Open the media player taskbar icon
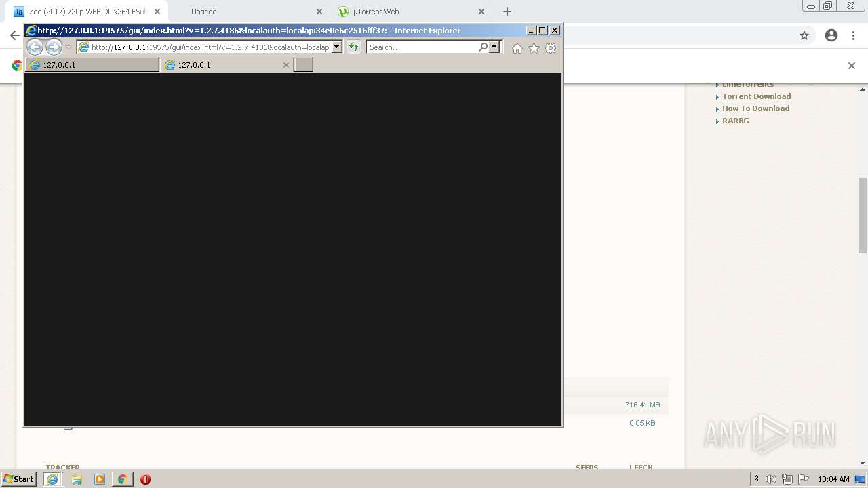 point(100,479)
